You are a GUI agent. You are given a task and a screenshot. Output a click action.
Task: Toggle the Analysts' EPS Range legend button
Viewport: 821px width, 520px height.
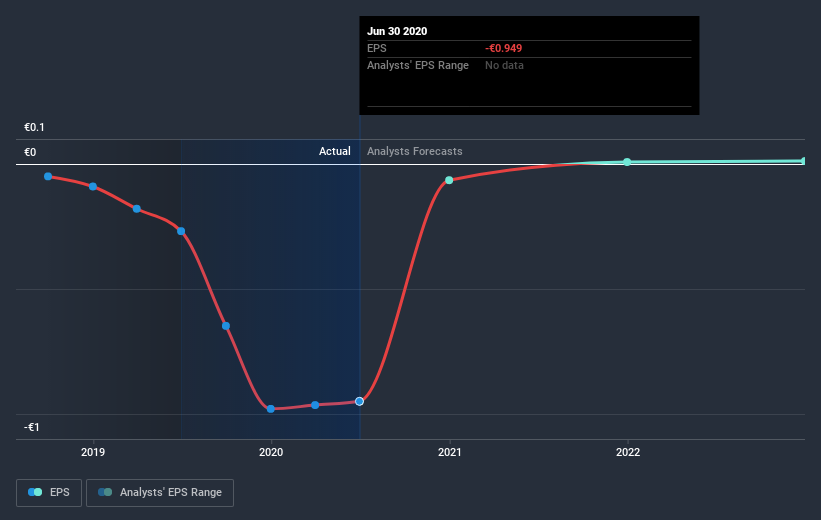160,492
